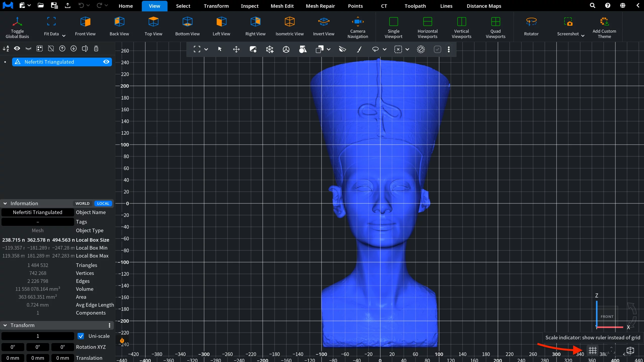
Task: Open the Home tab
Action: [126, 6]
